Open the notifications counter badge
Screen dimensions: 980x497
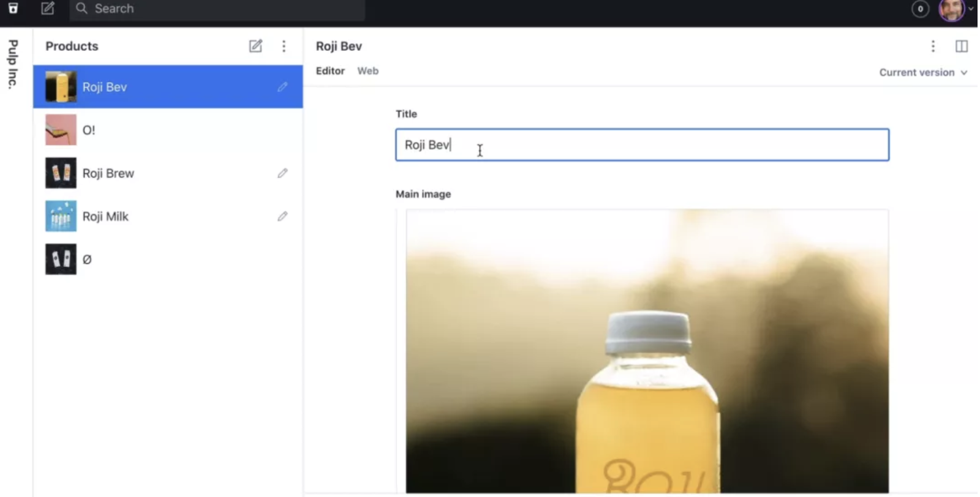(x=920, y=9)
